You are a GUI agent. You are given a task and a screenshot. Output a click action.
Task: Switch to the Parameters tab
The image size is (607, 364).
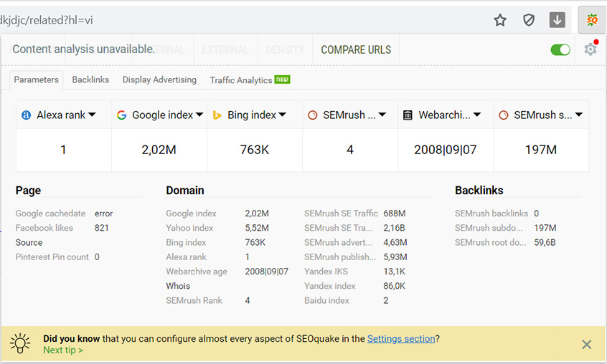36,80
